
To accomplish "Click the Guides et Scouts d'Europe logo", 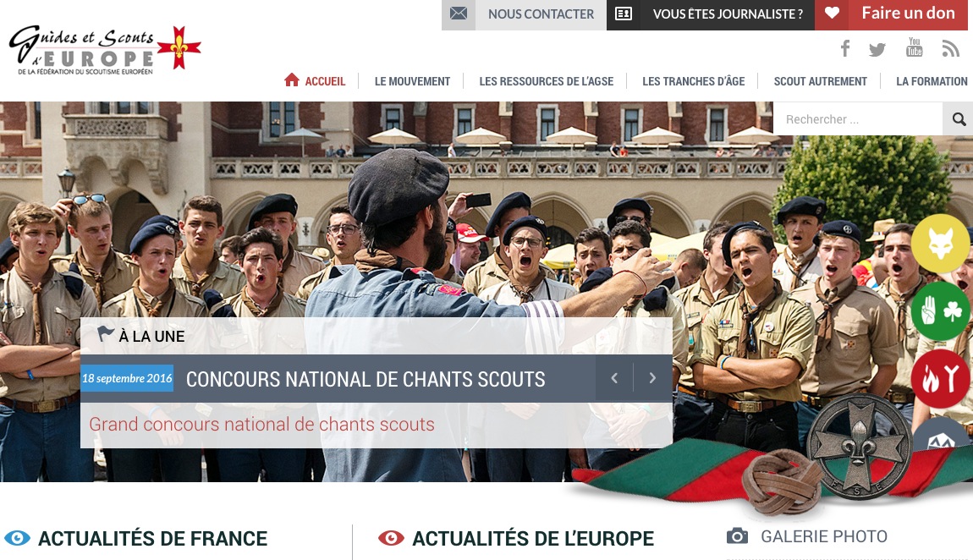I will coord(104,50).
